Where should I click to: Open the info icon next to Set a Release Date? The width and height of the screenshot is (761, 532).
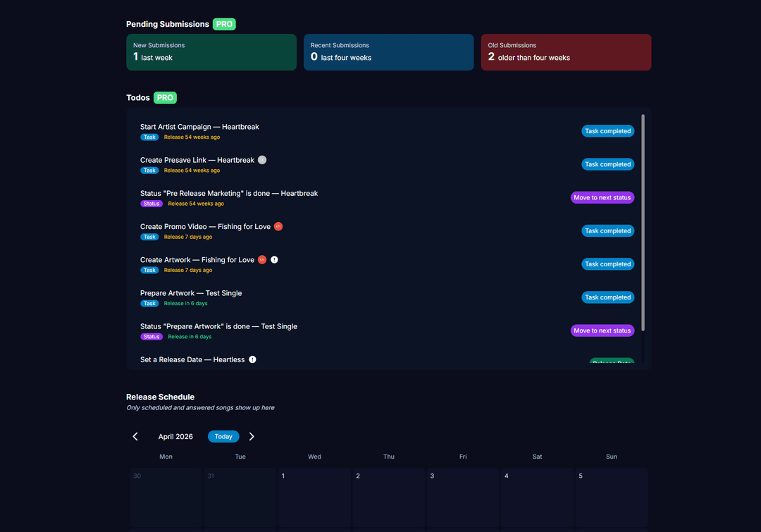252,359
